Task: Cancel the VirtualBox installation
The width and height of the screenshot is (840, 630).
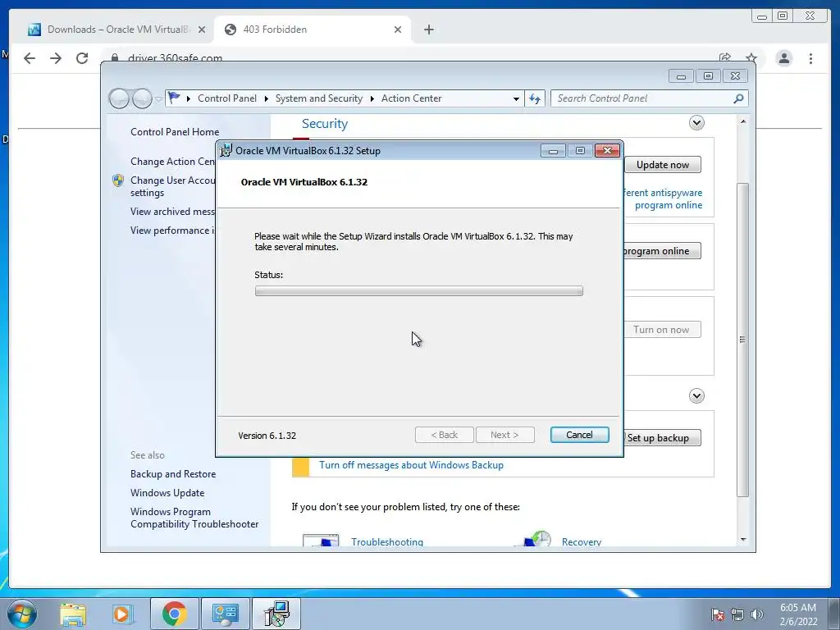Action: [579, 435]
